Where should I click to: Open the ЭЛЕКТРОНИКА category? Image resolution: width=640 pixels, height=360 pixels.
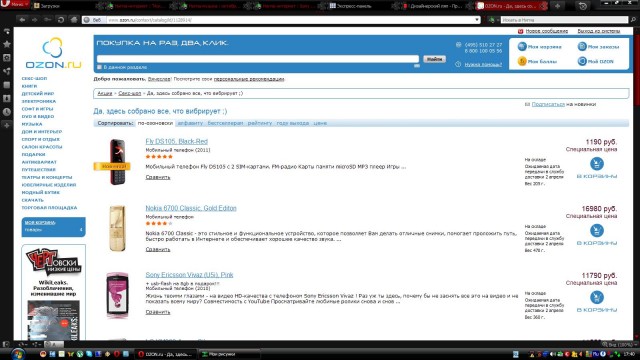pos(39,101)
